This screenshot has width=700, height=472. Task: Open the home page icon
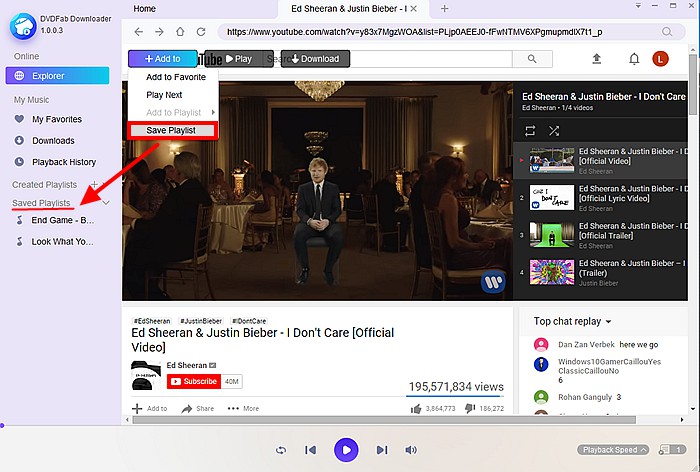pyautogui.click(x=180, y=32)
